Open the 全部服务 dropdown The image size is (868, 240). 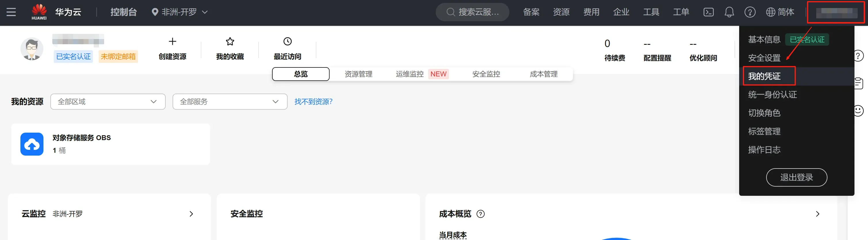230,102
